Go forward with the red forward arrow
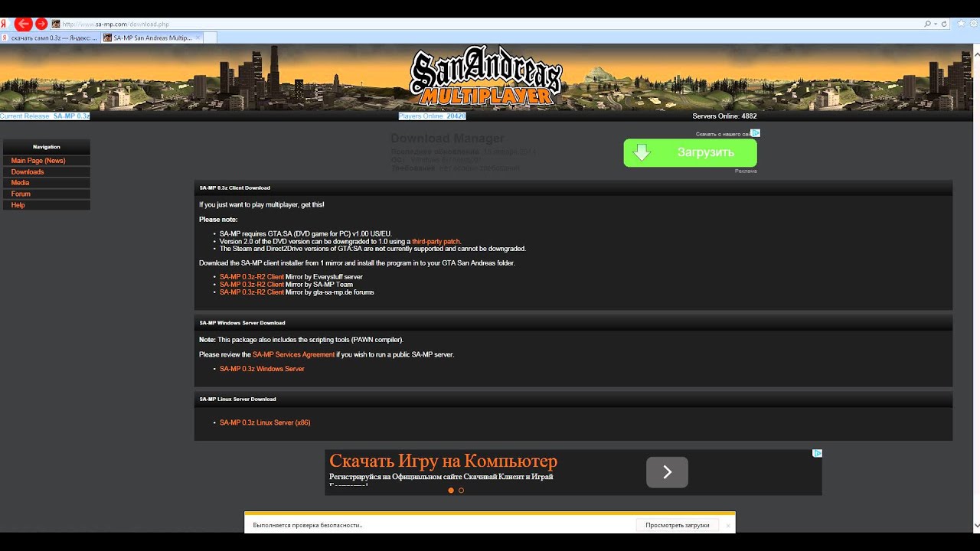This screenshot has height=551, width=980. click(x=41, y=24)
